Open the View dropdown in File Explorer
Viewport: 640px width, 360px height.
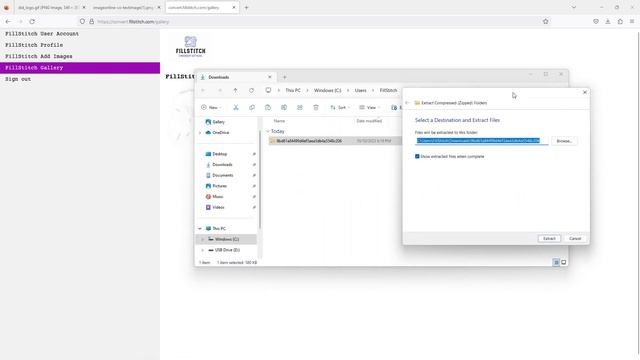pos(369,107)
